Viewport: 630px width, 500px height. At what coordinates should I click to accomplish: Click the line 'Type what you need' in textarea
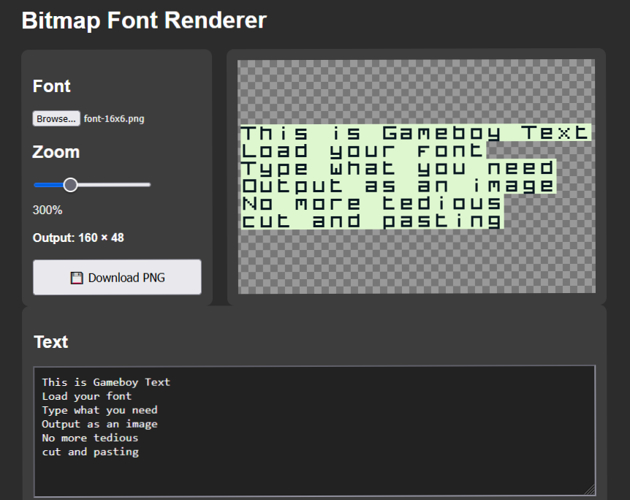coord(100,410)
